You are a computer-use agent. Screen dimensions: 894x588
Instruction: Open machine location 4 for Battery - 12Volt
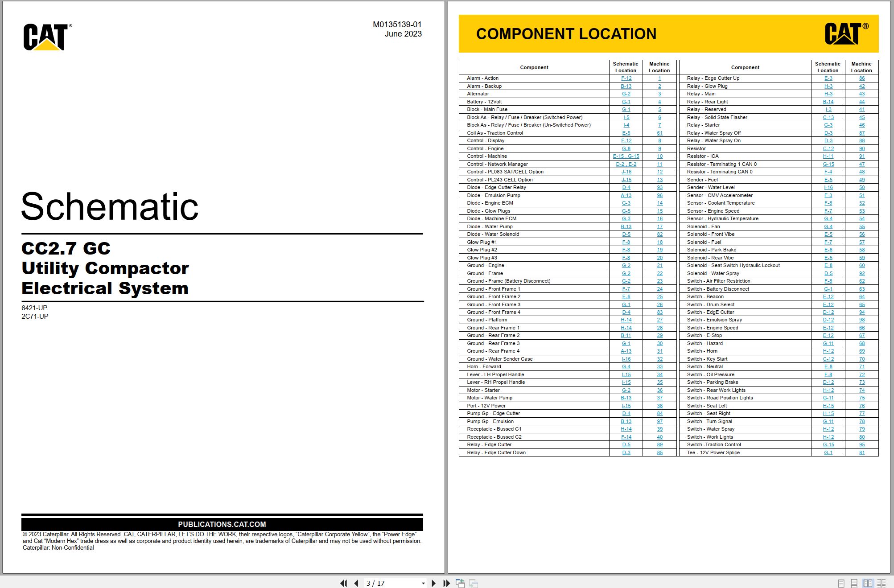[659, 102]
